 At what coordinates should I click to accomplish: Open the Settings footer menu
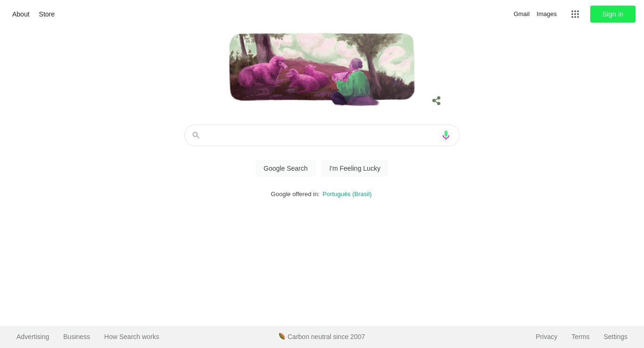(615, 337)
